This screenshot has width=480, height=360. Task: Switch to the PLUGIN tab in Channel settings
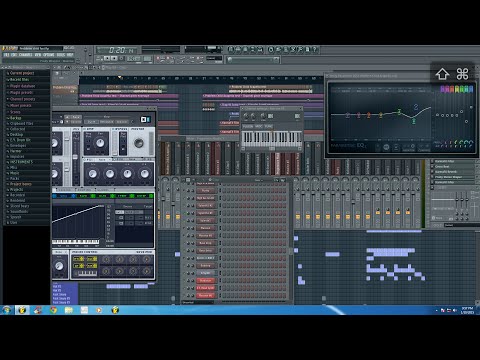pyautogui.click(x=248, y=127)
